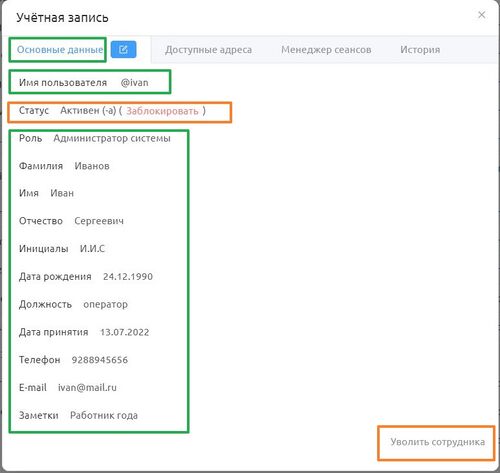Open the Менеджер сеансов tab
This screenshot has height=473, width=500.
pyautogui.click(x=326, y=50)
